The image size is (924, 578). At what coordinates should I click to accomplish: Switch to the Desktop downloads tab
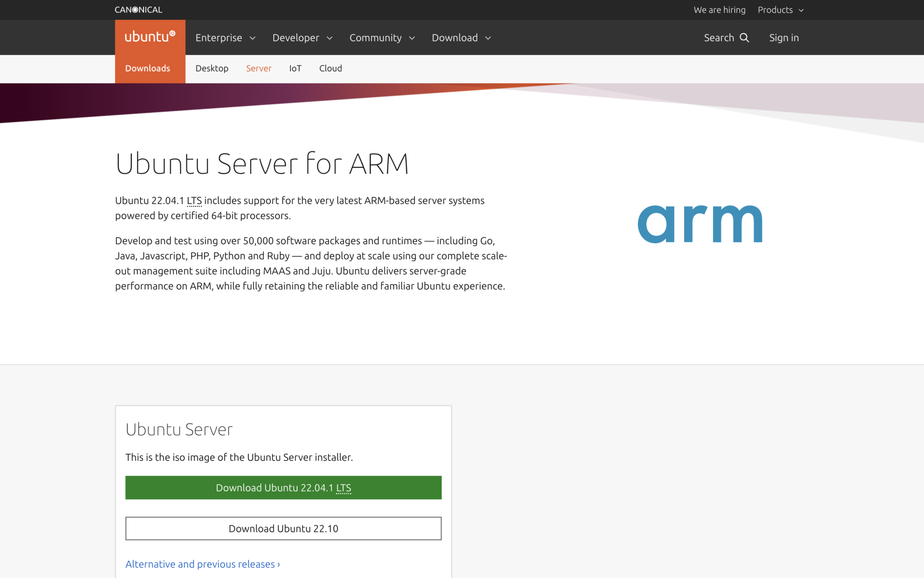212,69
